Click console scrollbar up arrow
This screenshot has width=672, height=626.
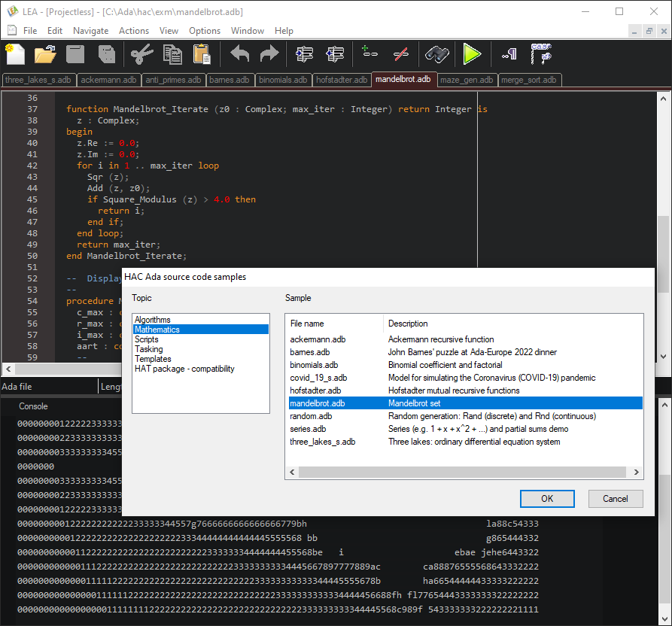tap(664, 405)
